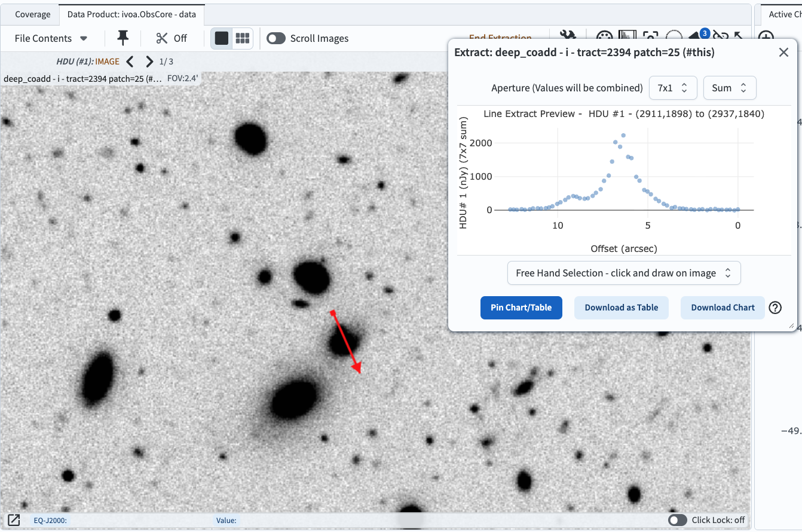Open the wrench tools icon
The height and width of the screenshot is (532, 802).
point(567,37)
